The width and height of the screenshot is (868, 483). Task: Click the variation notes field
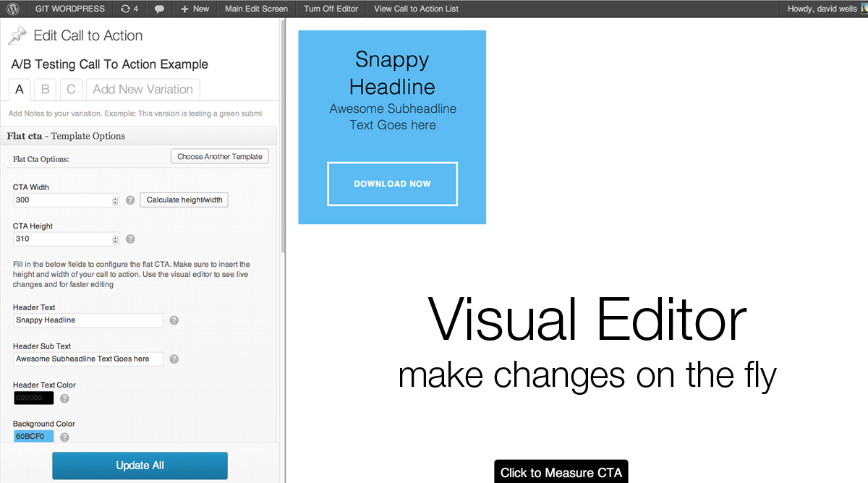136,114
